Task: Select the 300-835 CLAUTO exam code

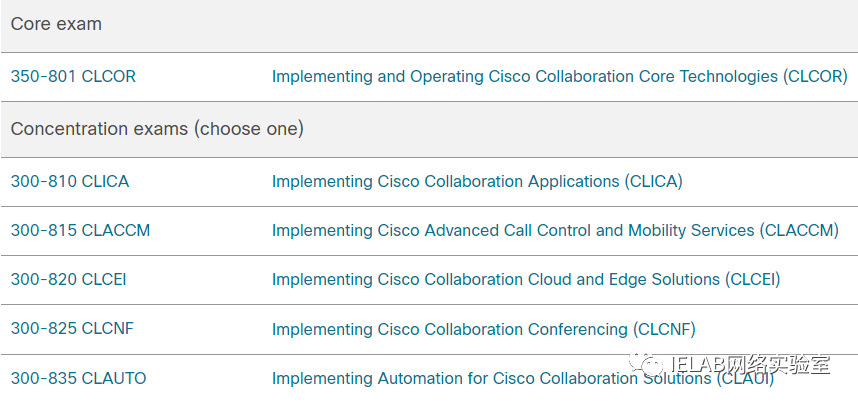Action: point(79,378)
